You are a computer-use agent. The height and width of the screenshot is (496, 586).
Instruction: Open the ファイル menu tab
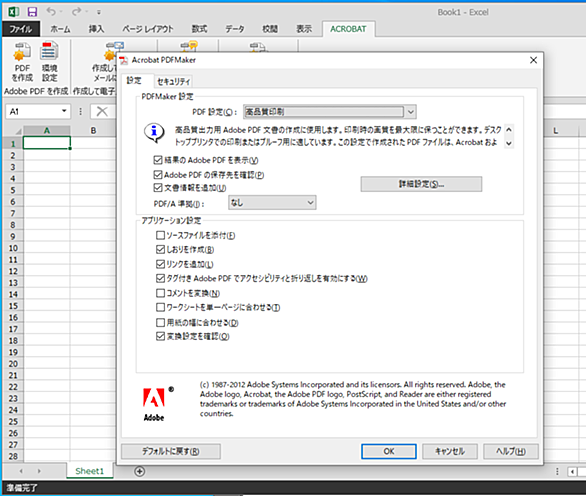click(x=21, y=29)
